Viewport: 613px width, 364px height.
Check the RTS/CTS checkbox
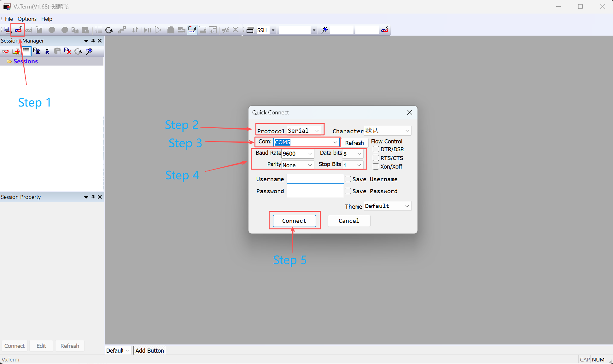click(376, 158)
